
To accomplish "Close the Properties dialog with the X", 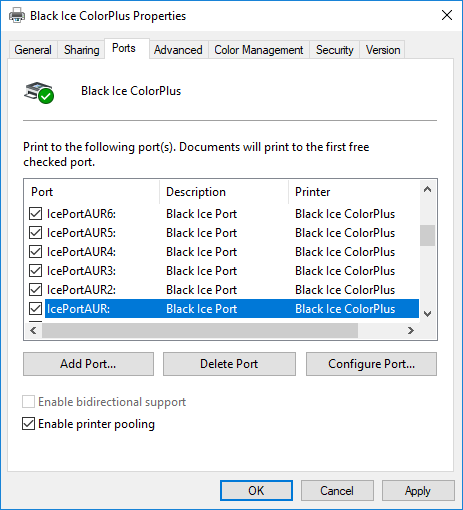I will pos(447,15).
